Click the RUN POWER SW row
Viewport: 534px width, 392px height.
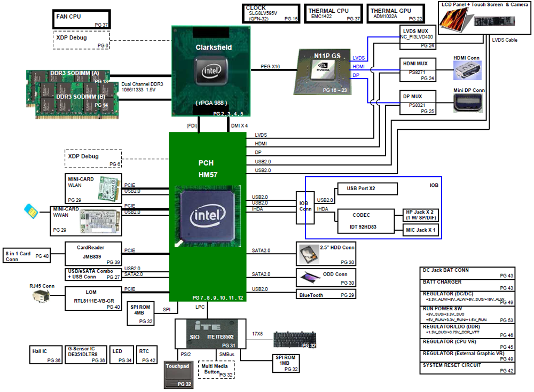467,315
